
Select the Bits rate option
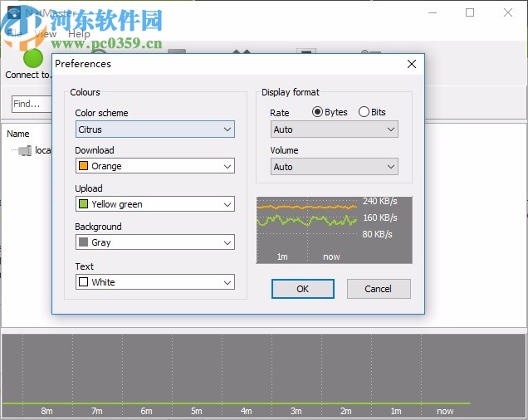[x=372, y=112]
